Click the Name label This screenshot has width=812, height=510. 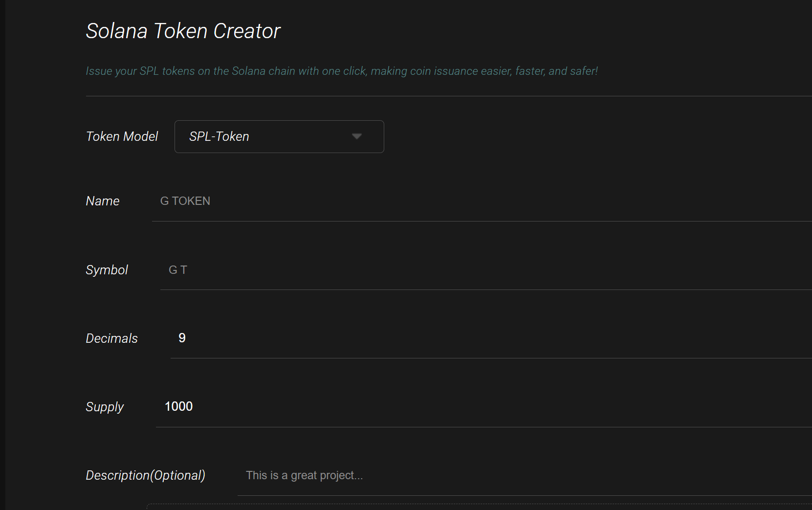coord(103,200)
